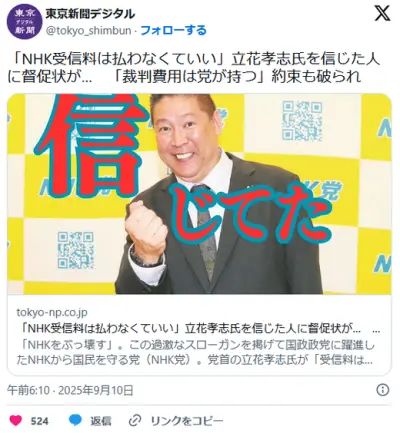Click フォローする to follow account
Image resolution: width=400 pixels, height=433 pixels.
pos(173,30)
